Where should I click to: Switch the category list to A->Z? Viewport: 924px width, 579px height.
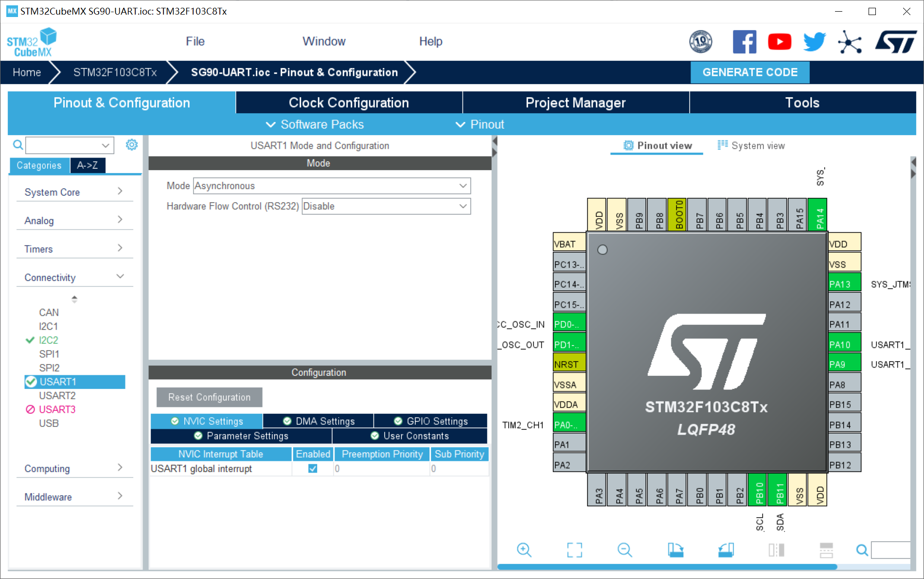pos(88,165)
